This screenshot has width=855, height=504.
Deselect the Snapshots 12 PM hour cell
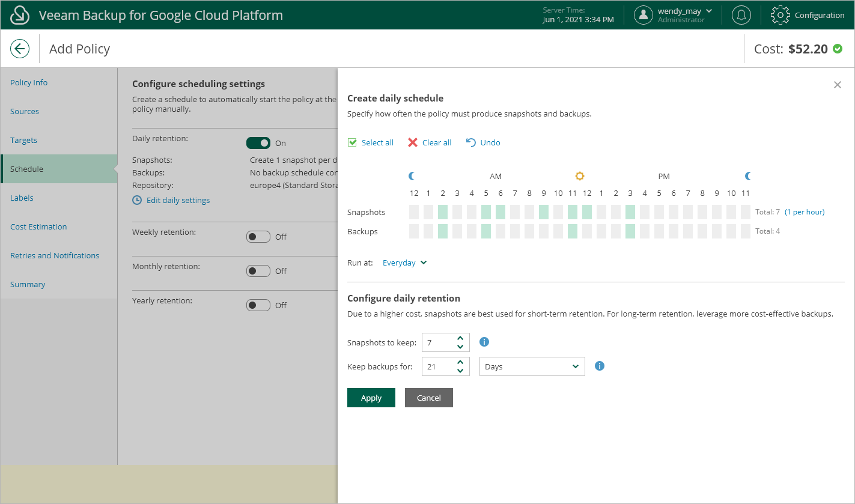587,212
